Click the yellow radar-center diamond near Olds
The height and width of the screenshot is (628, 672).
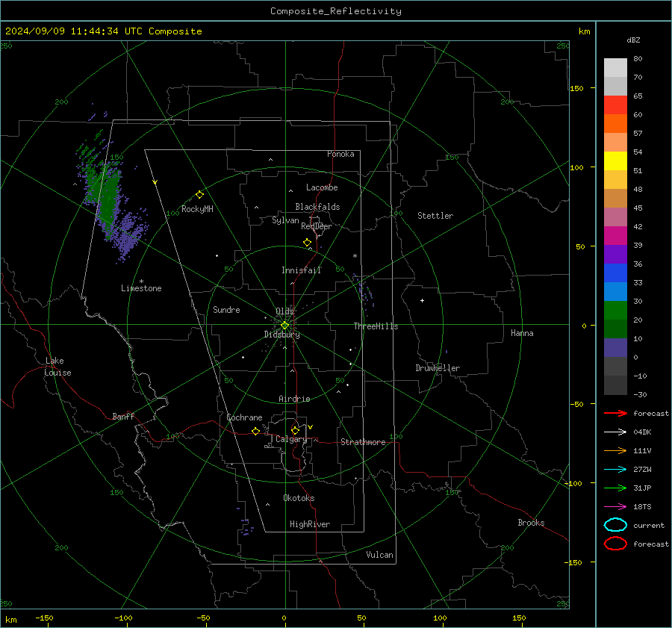click(x=284, y=326)
